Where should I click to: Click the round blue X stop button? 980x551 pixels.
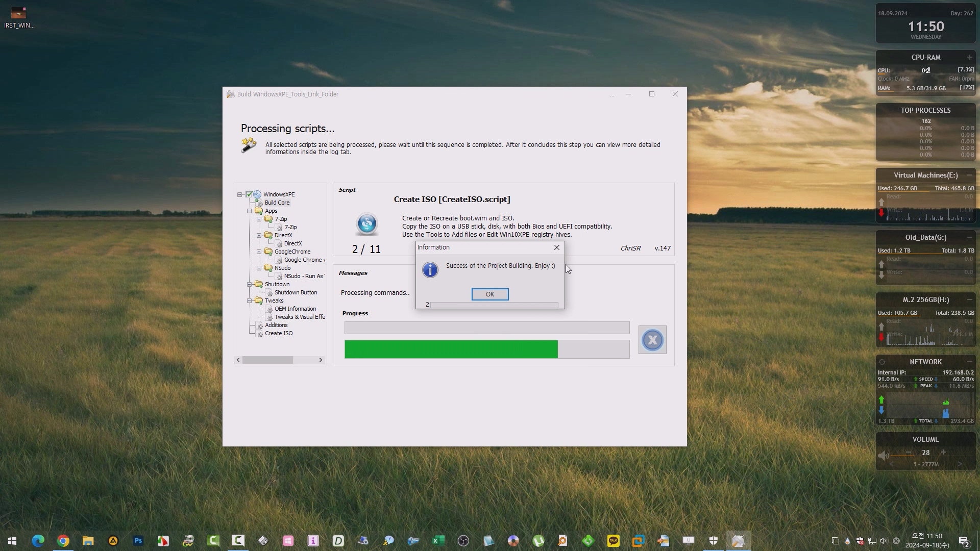click(x=652, y=340)
